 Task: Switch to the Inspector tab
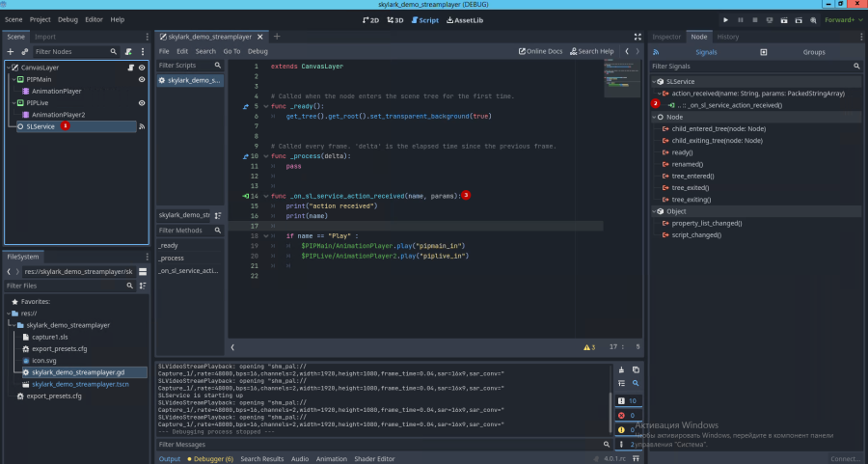[666, 37]
